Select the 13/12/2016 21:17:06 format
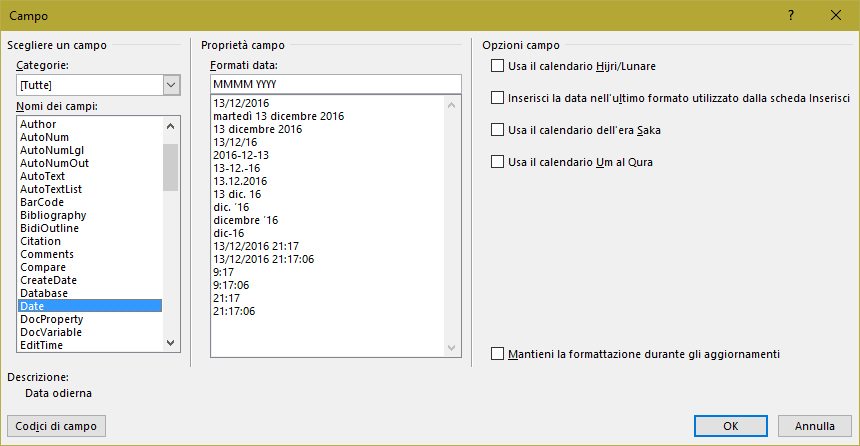Image resolution: width=860 pixels, height=446 pixels. pos(263,259)
